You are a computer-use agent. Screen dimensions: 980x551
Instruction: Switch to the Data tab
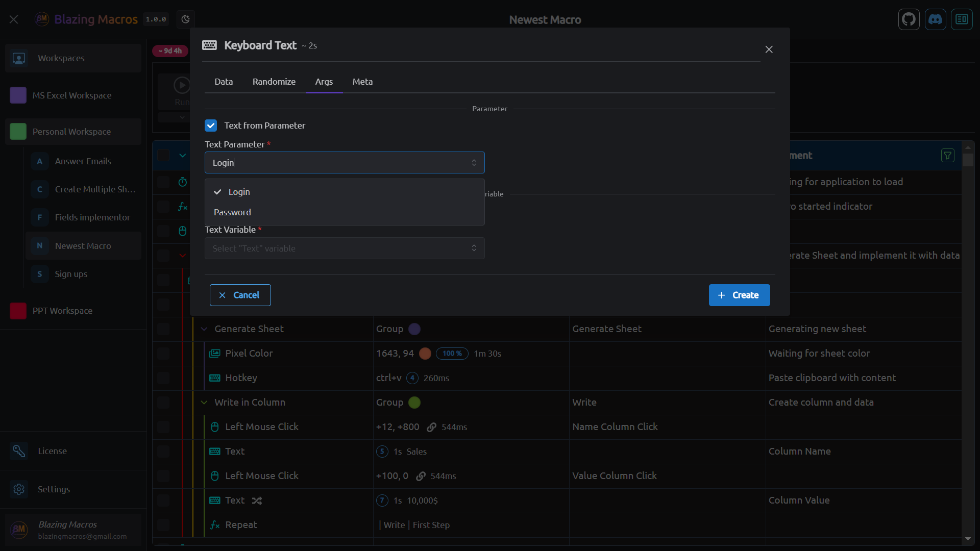coord(224,82)
